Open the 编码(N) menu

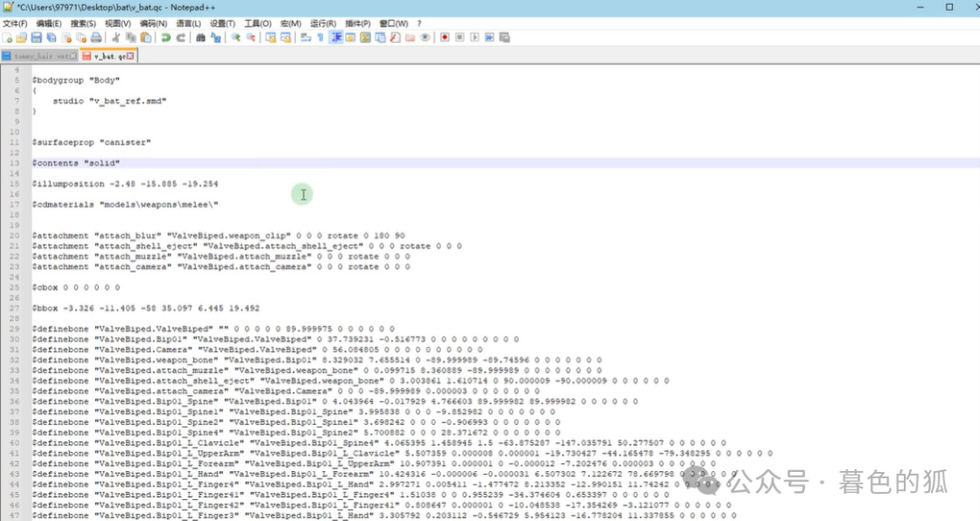pyautogui.click(x=153, y=24)
